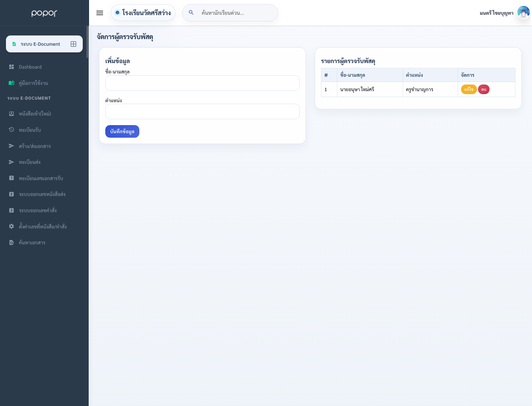The height and width of the screenshot is (406, 532).
Task: Click the yellow แก้ไข edit button
Action: [x=469, y=89]
